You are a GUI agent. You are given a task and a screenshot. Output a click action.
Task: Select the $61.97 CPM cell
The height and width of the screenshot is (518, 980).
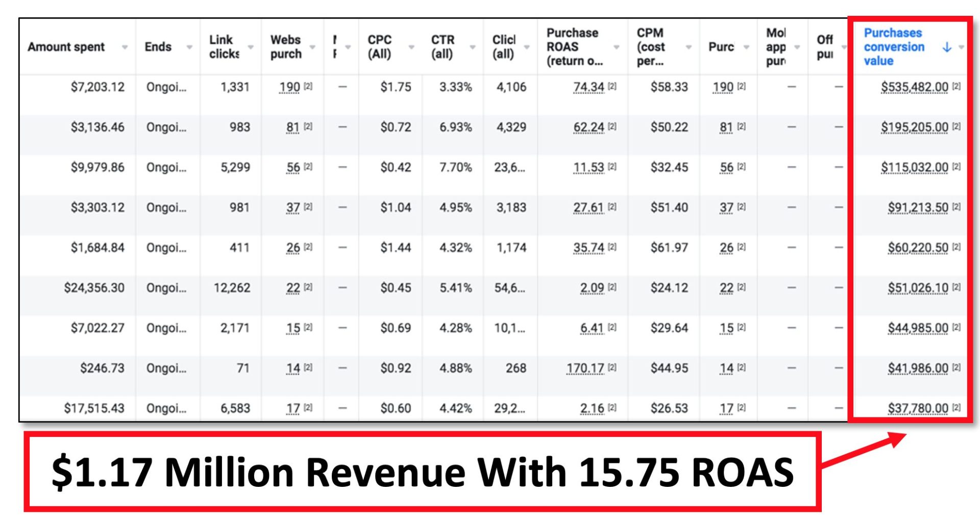pyautogui.click(x=669, y=248)
